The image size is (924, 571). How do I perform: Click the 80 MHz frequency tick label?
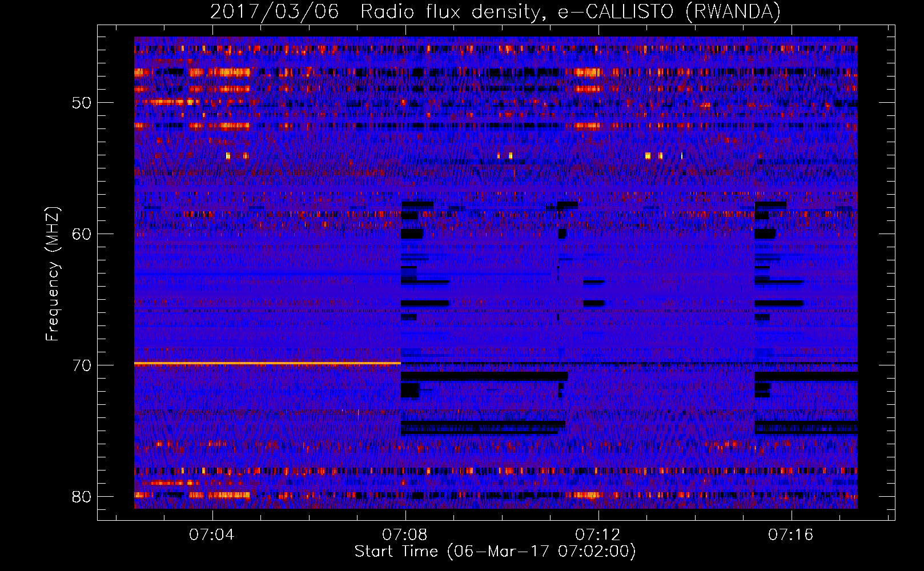click(82, 497)
